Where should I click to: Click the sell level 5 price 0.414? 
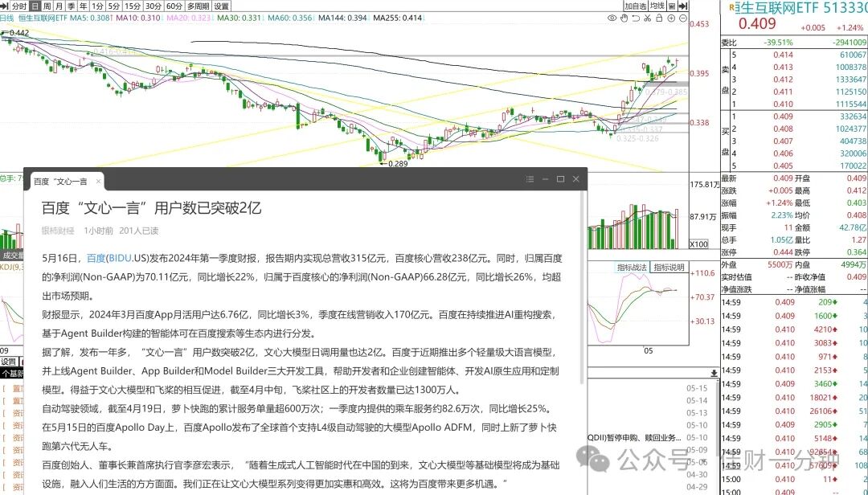coord(783,55)
